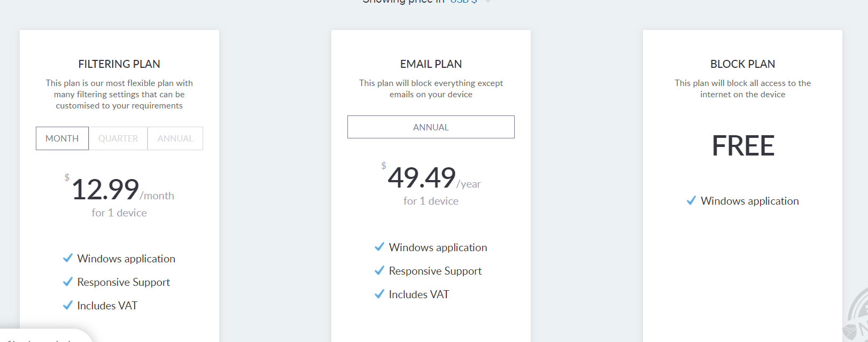This screenshot has width=868, height=342.
Task: Click checkmark beside Block Plan Windows application
Action: tap(691, 201)
